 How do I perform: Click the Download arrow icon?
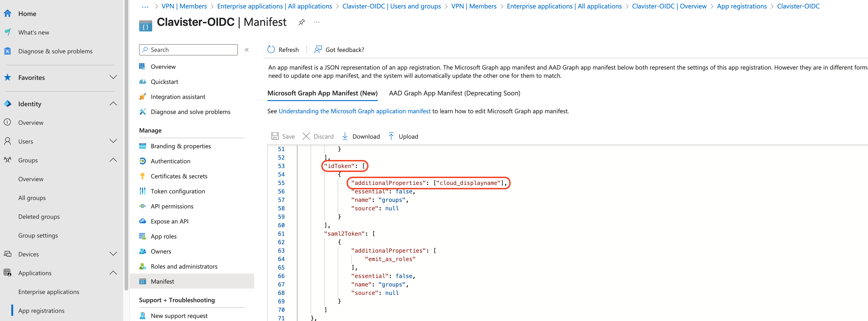coord(345,136)
